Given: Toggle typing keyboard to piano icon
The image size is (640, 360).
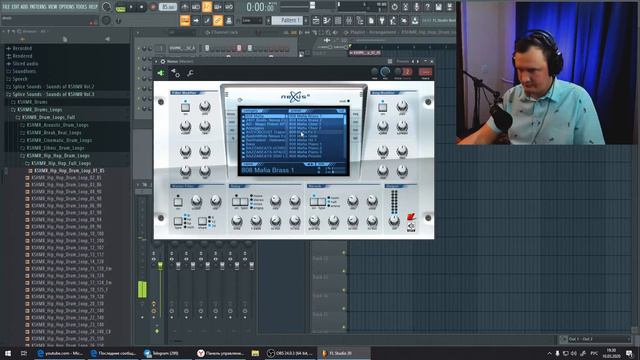Looking at the screenshot, I should click(185, 20).
